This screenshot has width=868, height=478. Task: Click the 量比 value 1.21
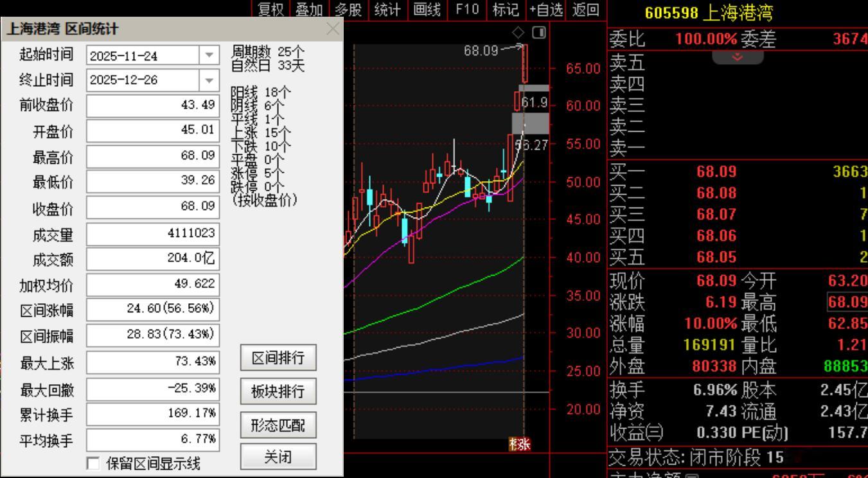(x=852, y=345)
